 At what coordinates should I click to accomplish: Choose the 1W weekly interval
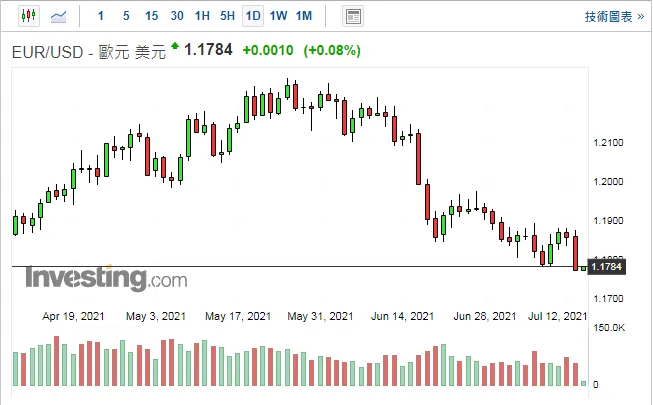[x=278, y=16]
